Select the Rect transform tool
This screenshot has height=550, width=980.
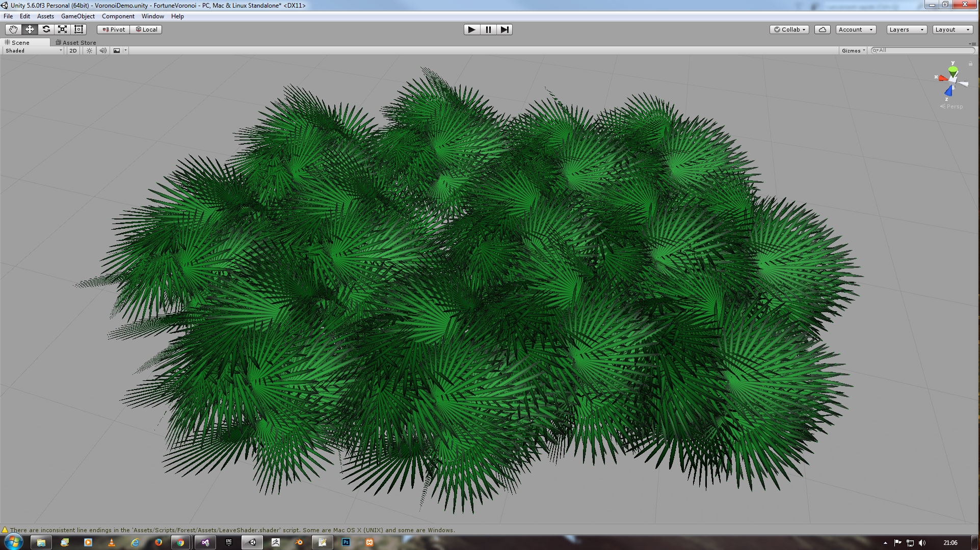pyautogui.click(x=78, y=30)
